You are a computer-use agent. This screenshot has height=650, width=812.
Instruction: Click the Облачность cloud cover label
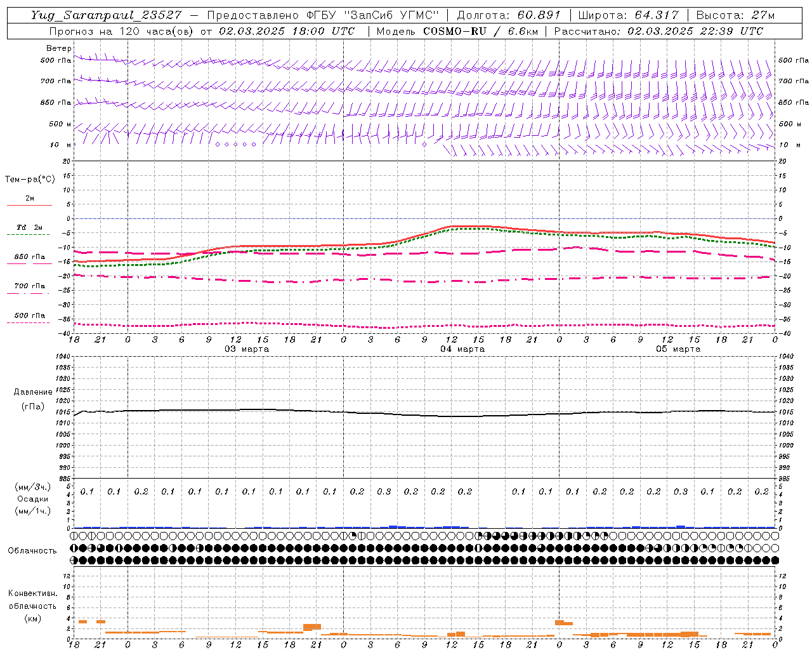click(32, 551)
